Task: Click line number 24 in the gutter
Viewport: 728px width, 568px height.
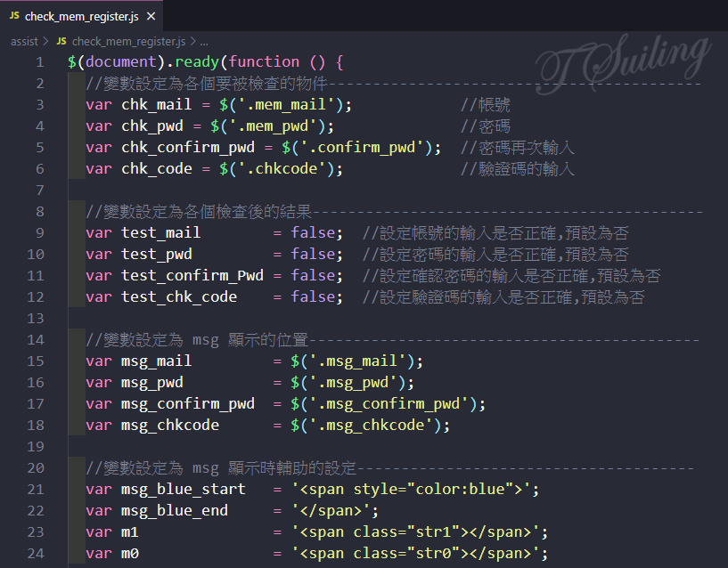Action: point(35,554)
